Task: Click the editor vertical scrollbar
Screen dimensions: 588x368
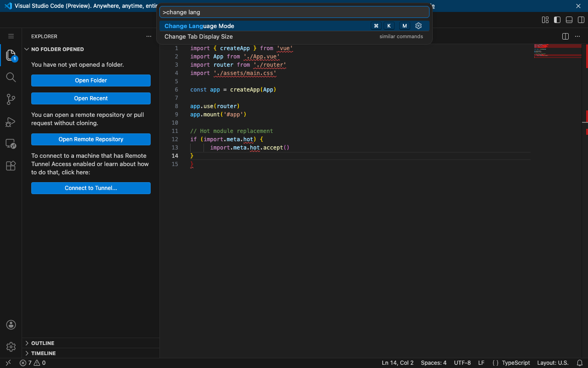Action: 585,201
